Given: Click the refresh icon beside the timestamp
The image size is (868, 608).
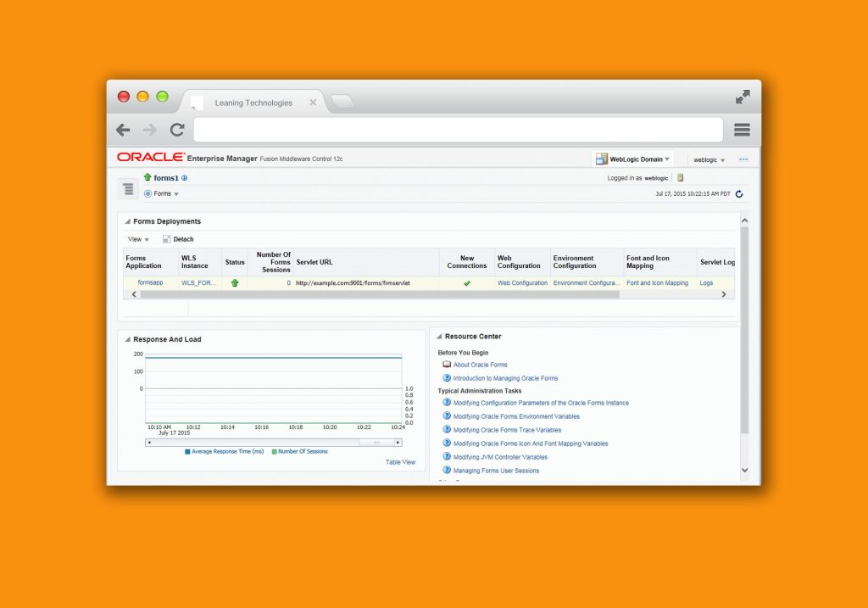Looking at the screenshot, I should [739, 193].
